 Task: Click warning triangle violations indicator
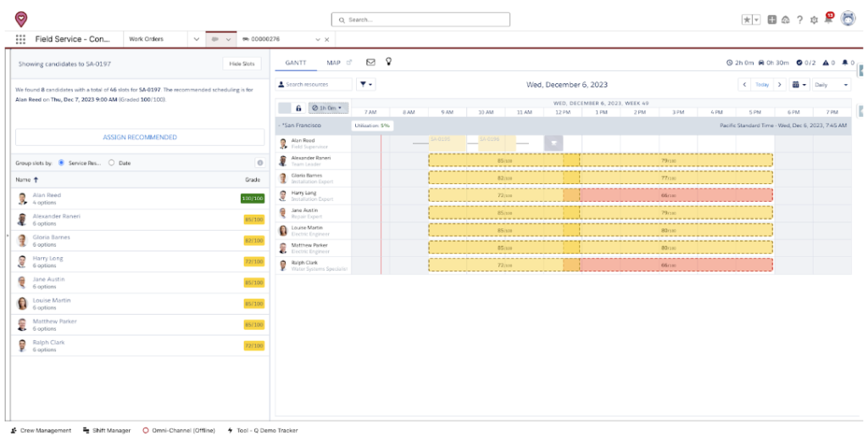829,63
